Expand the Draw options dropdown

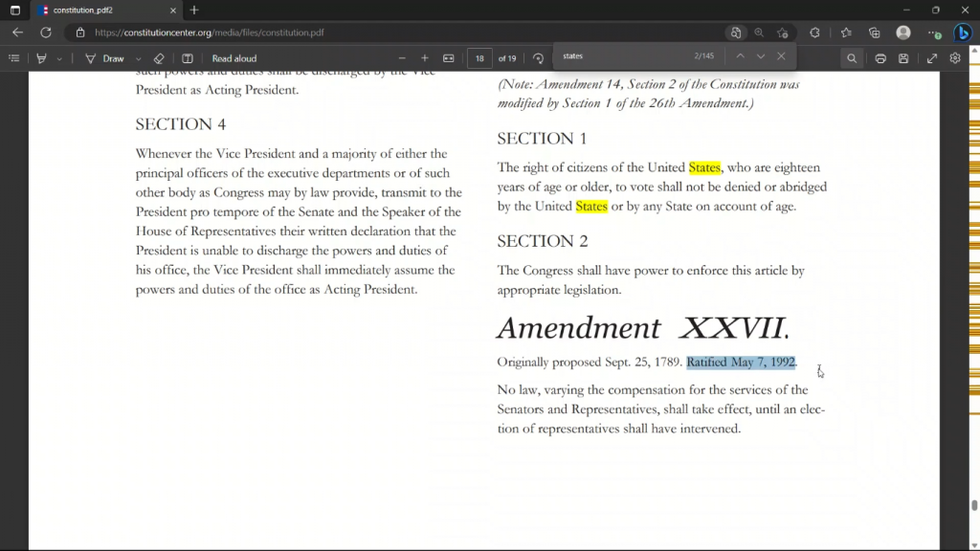[x=138, y=58]
